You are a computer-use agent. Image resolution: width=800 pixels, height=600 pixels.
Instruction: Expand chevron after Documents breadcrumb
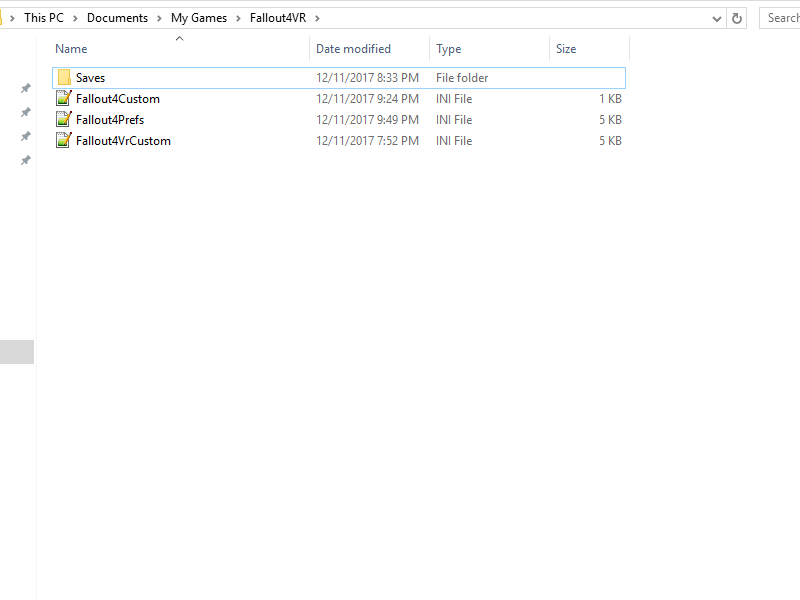[159, 18]
